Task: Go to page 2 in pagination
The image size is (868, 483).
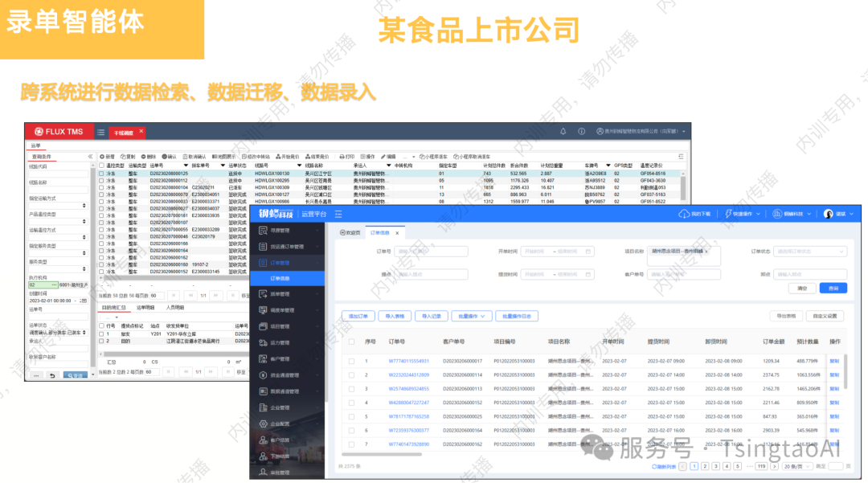Action: (x=705, y=466)
